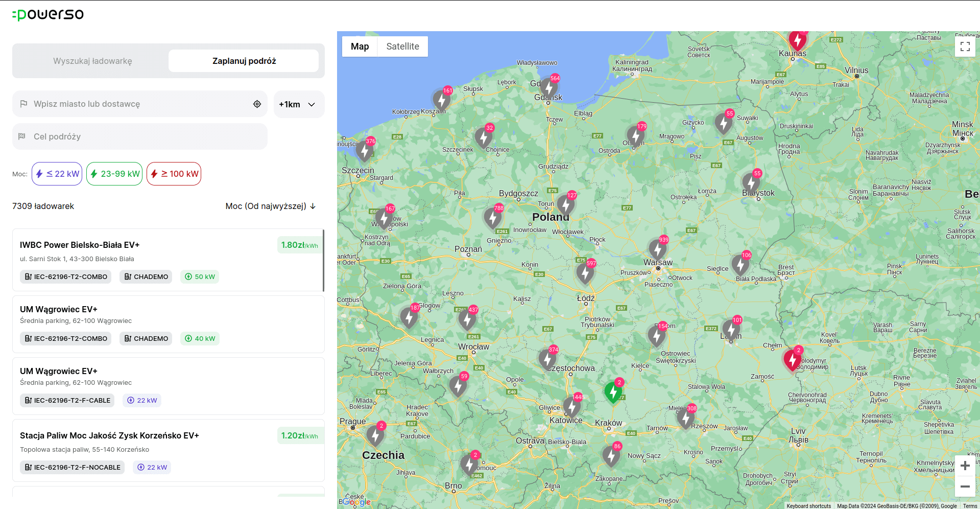Screen dimensions: 980x509
Task: Select the Satellite view type
Action: point(402,47)
